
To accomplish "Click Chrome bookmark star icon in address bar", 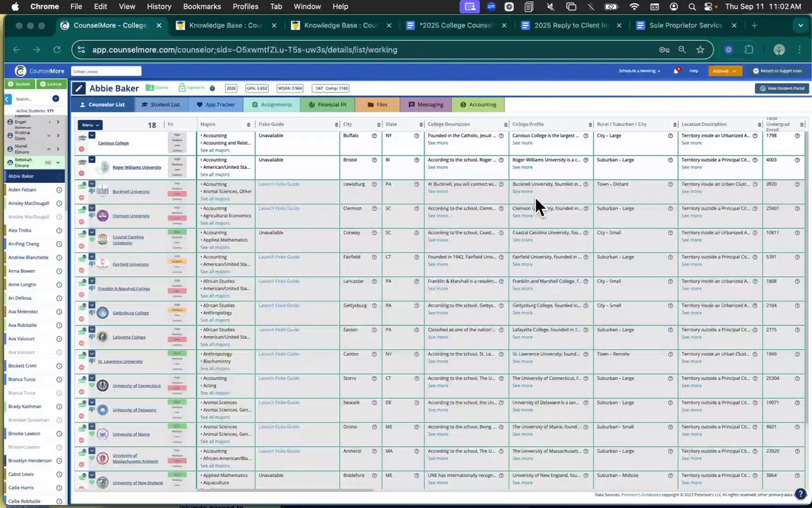I will (700, 50).
